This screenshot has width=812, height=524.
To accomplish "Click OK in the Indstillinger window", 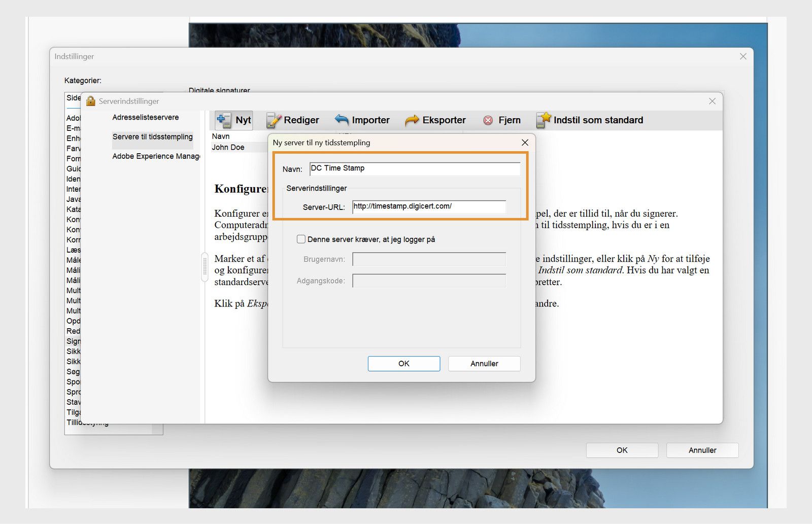I will 622,450.
